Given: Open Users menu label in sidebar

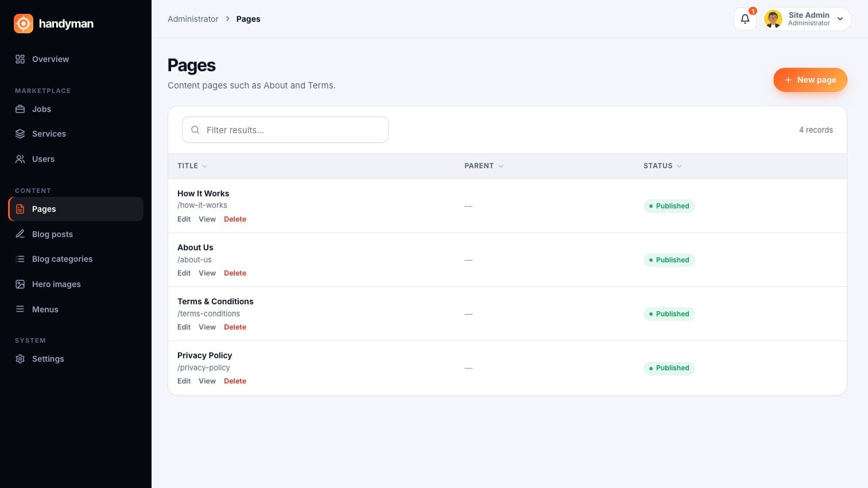Looking at the screenshot, I should click(43, 159).
